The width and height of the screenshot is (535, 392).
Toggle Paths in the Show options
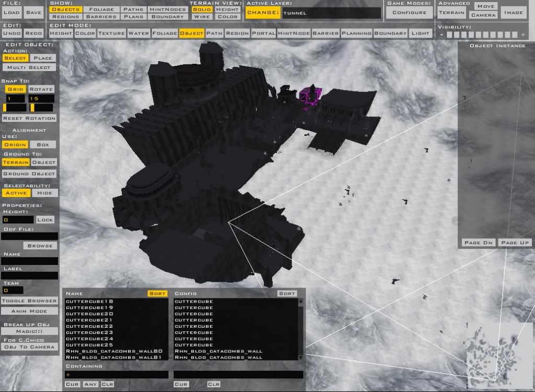coord(133,9)
